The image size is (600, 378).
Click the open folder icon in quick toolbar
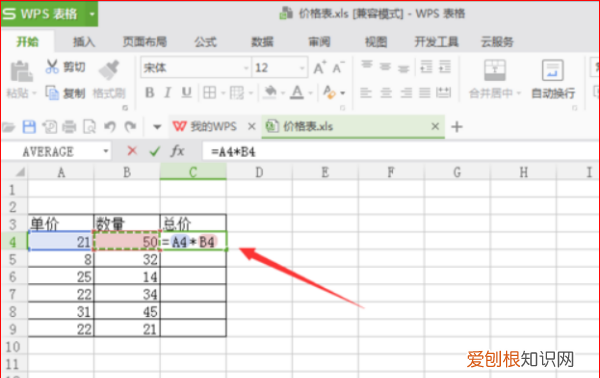[8, 127]
